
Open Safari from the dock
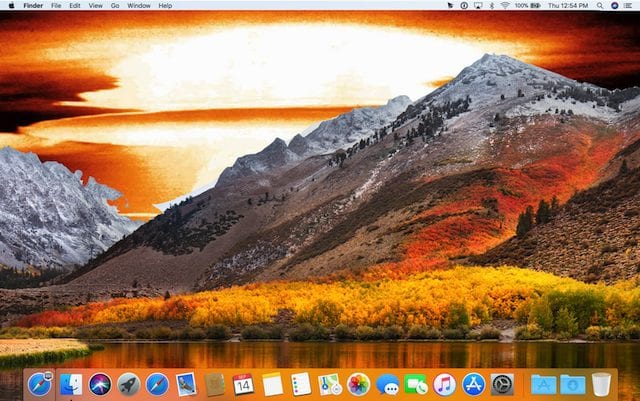point(157,384)
